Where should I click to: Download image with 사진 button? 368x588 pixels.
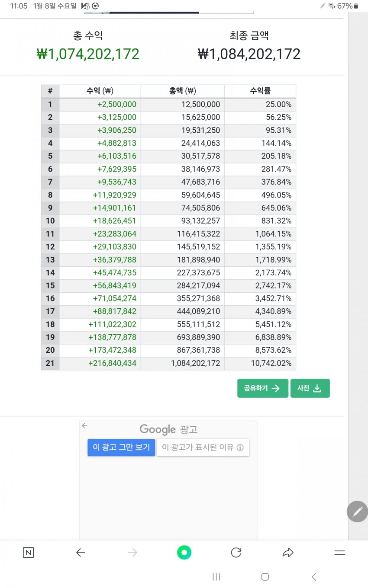coord(310,388)
